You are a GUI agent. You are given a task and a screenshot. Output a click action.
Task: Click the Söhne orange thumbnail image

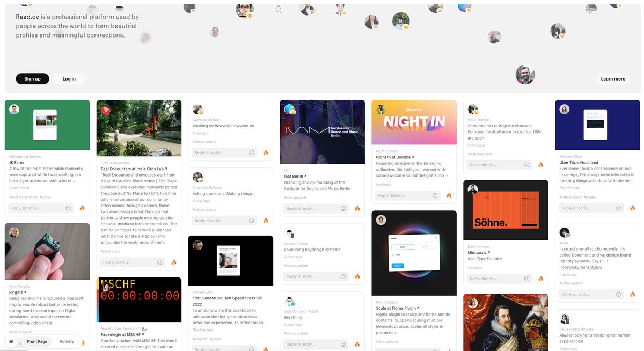click(506, 210)
